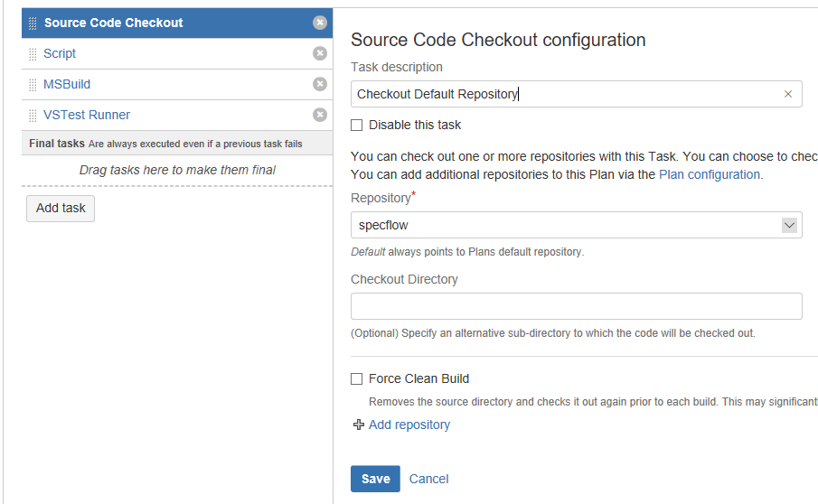818x504 pixels.
Task: Click the plus icon beside Add repository
Action: 358,425
